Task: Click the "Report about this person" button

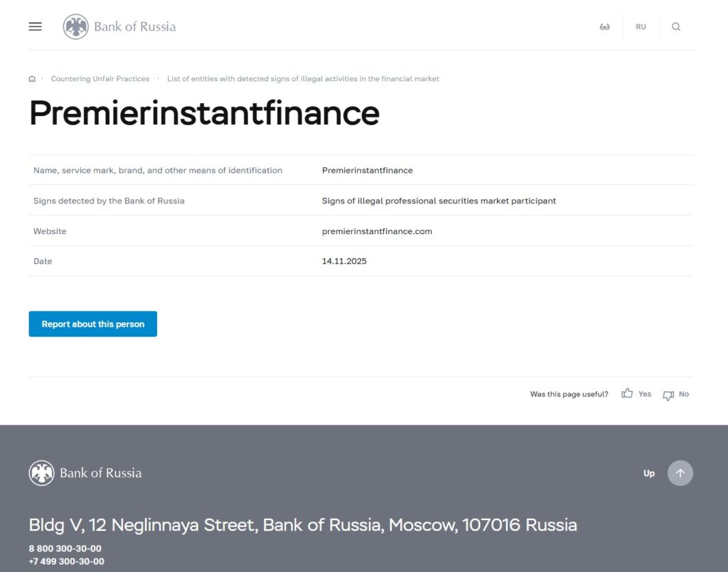Action: pyautogui.click(x=92, y=324)
